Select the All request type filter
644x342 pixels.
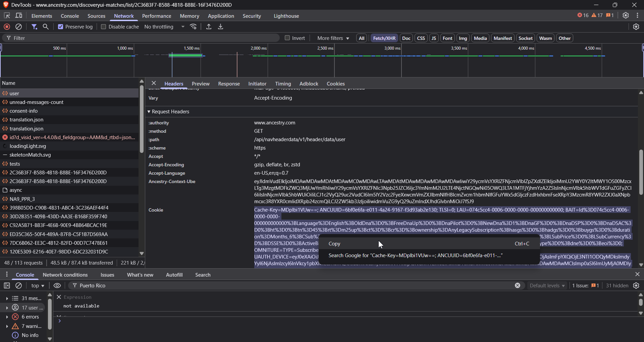pyautogui.click(x=362, y=38)
